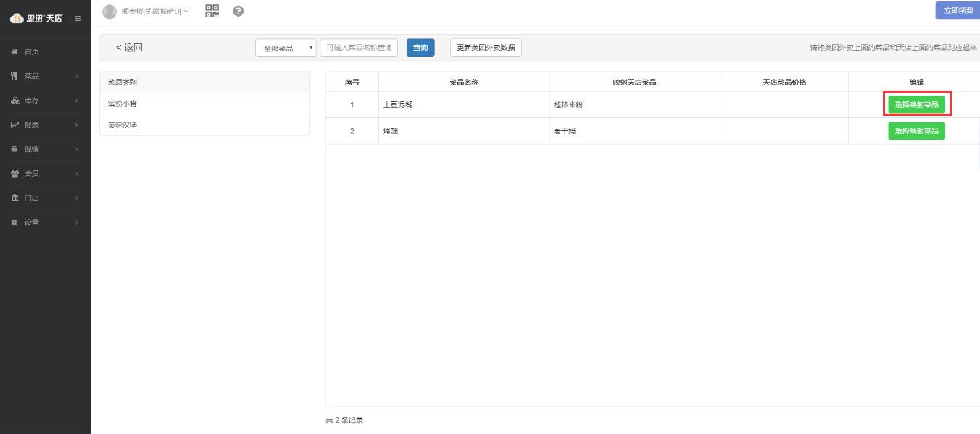Expand the 库存 sidebar chevron

point(76,101)
